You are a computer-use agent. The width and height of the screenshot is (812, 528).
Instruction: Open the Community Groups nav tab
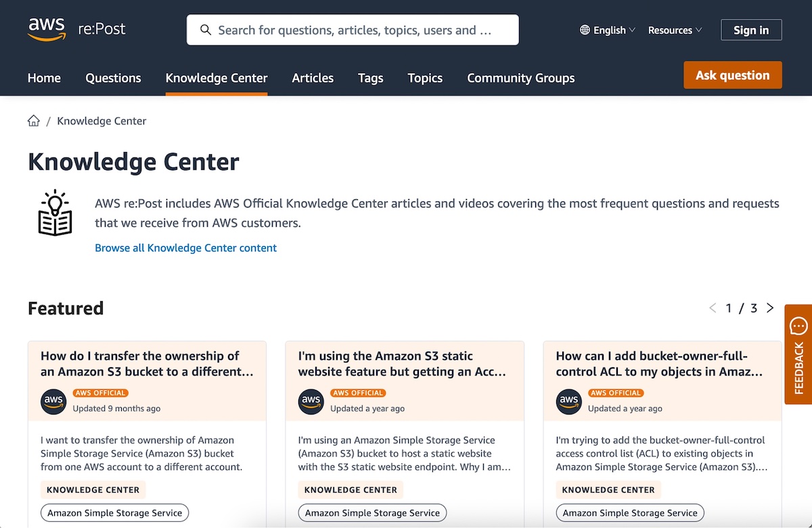click(521, 78)
